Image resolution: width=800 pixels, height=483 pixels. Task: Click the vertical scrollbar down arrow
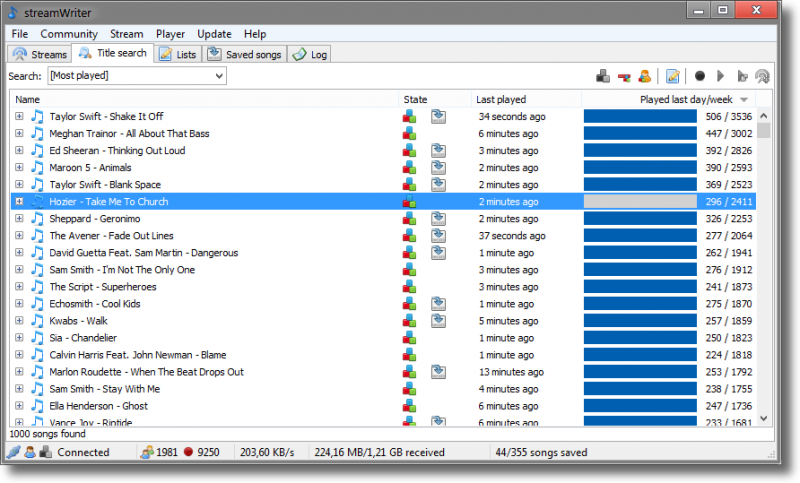(764, 419)
